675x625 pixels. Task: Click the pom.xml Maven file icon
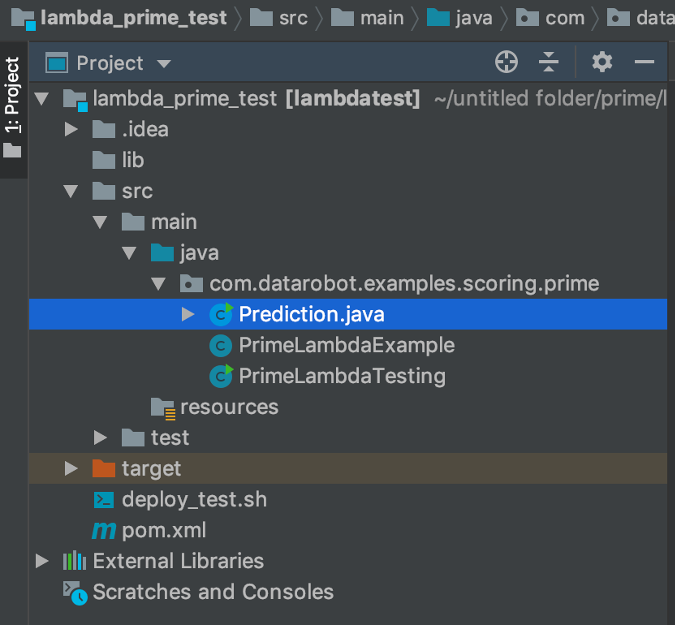coord(104,530)
